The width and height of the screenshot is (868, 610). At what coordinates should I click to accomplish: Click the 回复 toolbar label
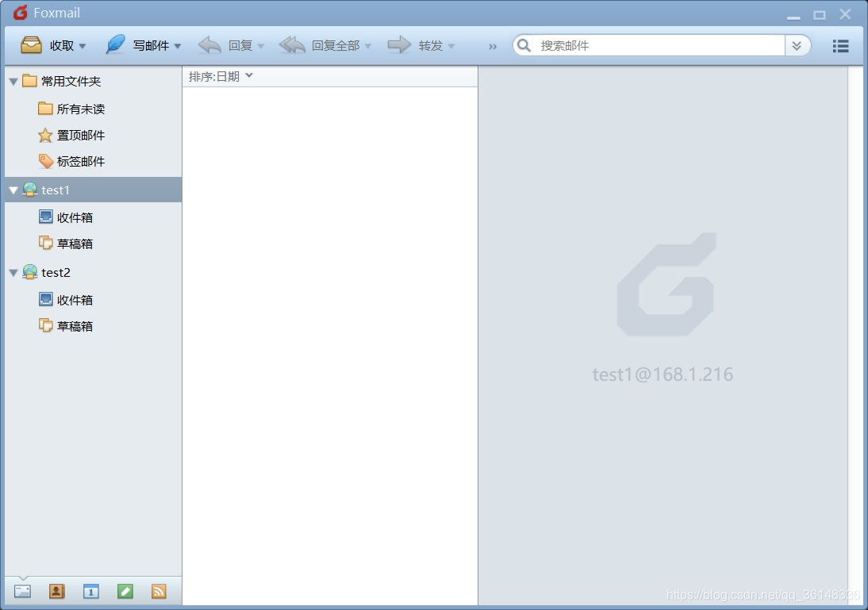coord(240,46)
